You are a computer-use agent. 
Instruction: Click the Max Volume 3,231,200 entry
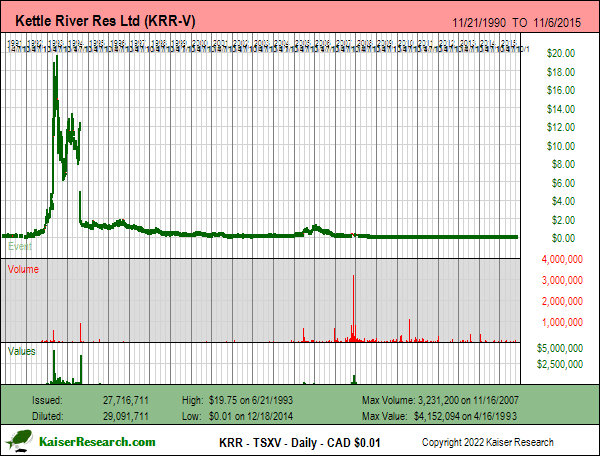click(x=440, y=401)
